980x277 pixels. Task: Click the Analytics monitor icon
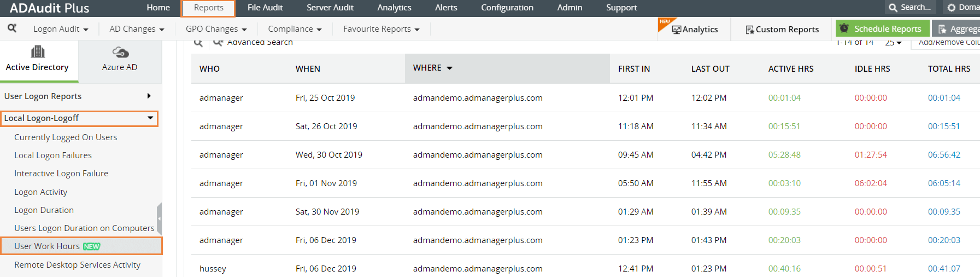click(x=677, y=30)
